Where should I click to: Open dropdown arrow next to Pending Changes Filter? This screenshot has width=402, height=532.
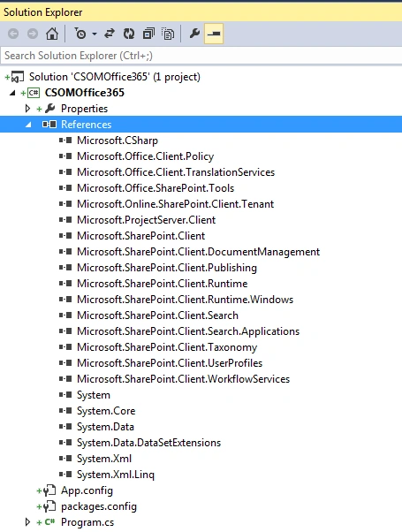(95, 34)
